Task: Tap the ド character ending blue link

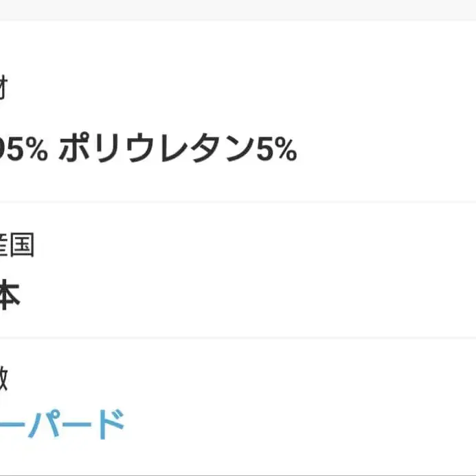Action: 109,424
